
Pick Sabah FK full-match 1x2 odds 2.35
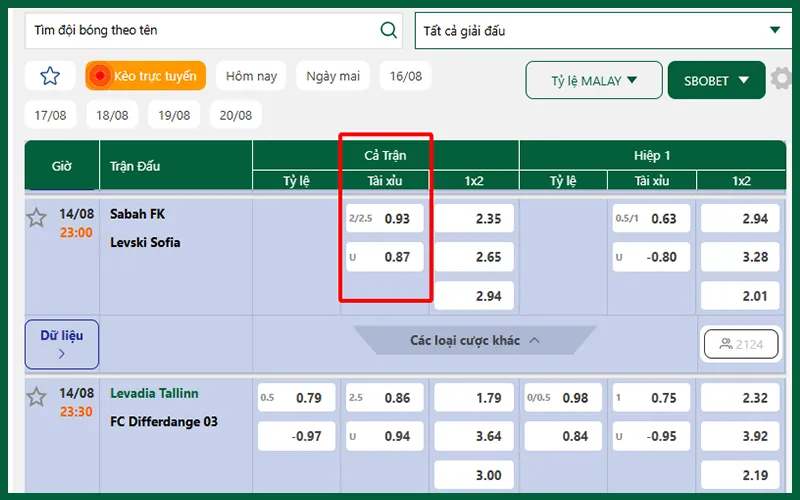(x=474, y=218)
